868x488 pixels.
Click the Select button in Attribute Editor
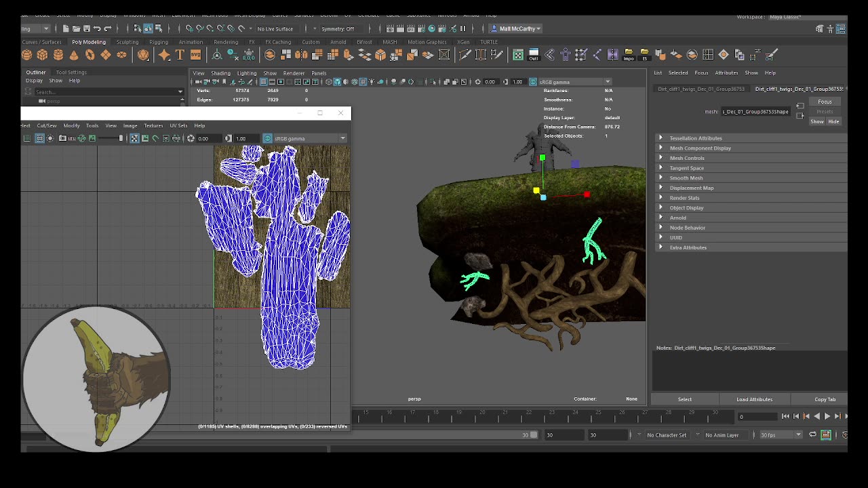click(x=685, y=399)
